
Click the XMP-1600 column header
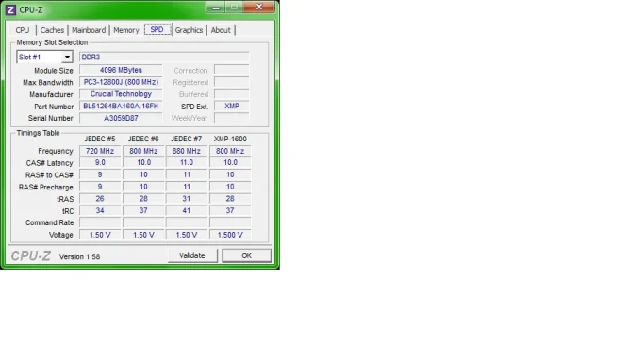[x=230, y=139]
